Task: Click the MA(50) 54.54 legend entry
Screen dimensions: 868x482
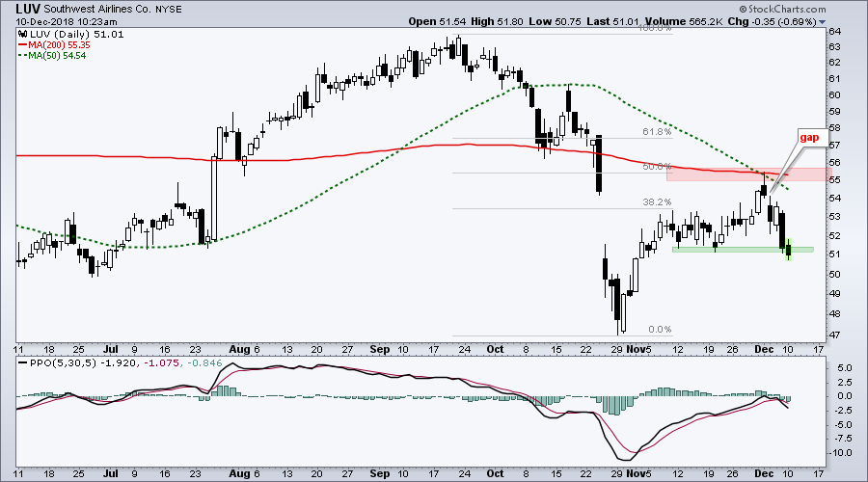Action: (53, 55)
